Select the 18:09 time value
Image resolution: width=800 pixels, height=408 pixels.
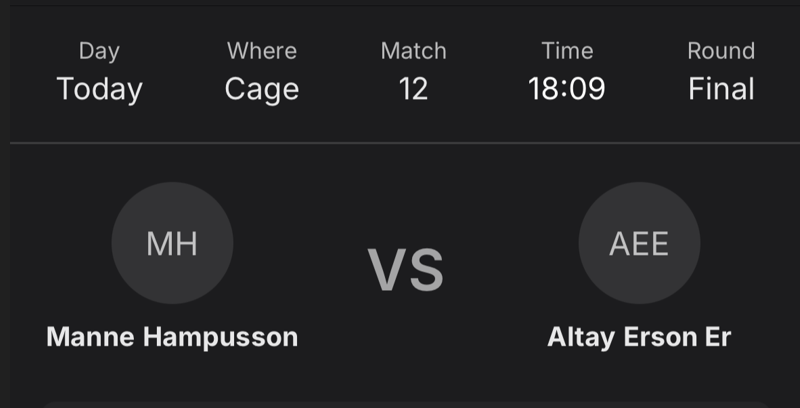click(x=567, y=89)
